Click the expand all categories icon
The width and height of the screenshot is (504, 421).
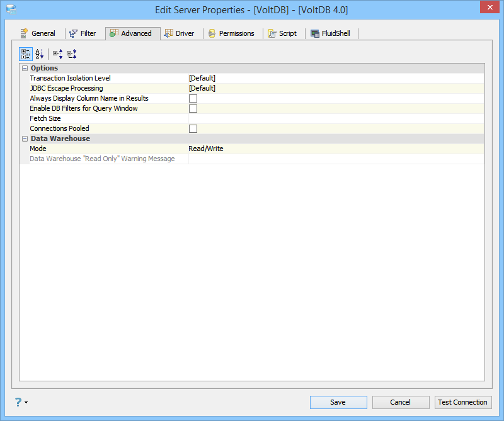tap(58, 54)
